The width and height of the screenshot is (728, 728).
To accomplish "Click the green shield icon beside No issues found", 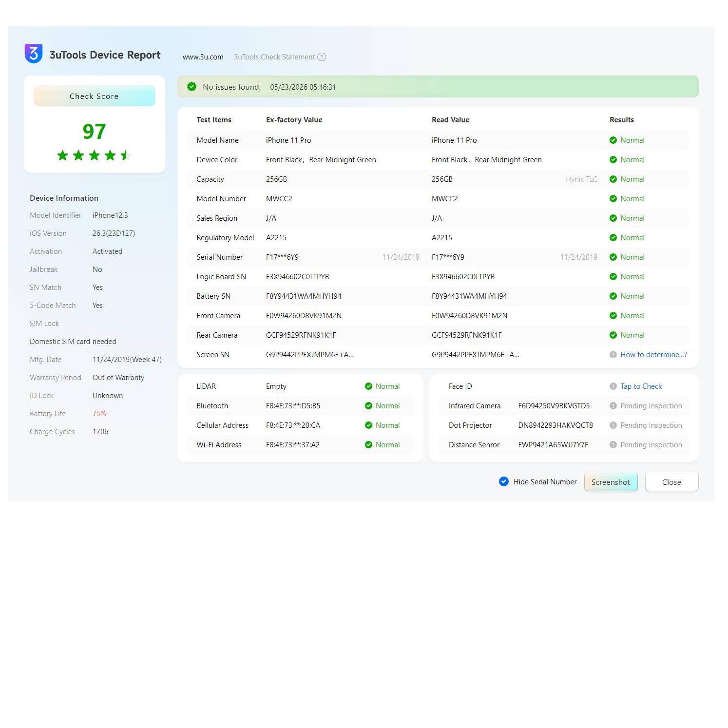I will pos(192,87).
